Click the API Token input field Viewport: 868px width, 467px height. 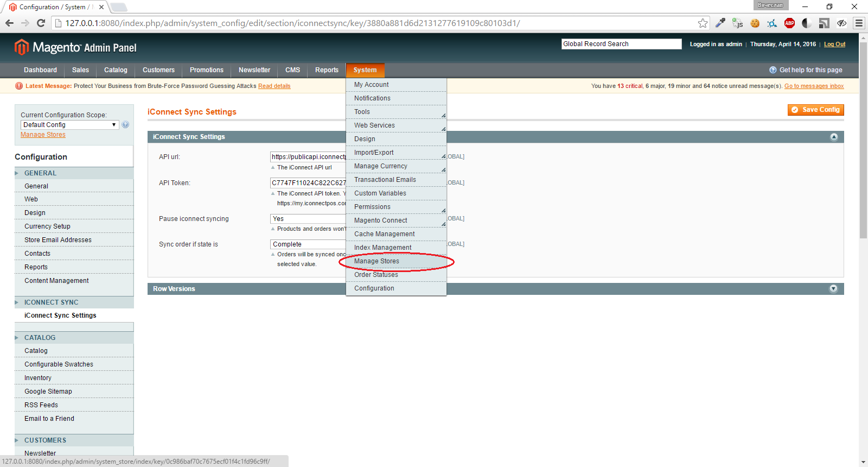[x=308, y=183]
